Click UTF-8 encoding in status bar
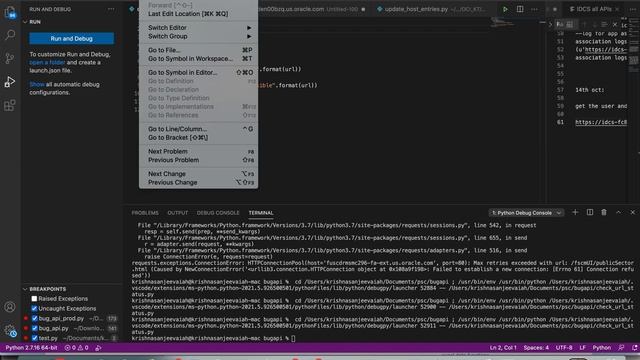 click(x=564, y=348)
